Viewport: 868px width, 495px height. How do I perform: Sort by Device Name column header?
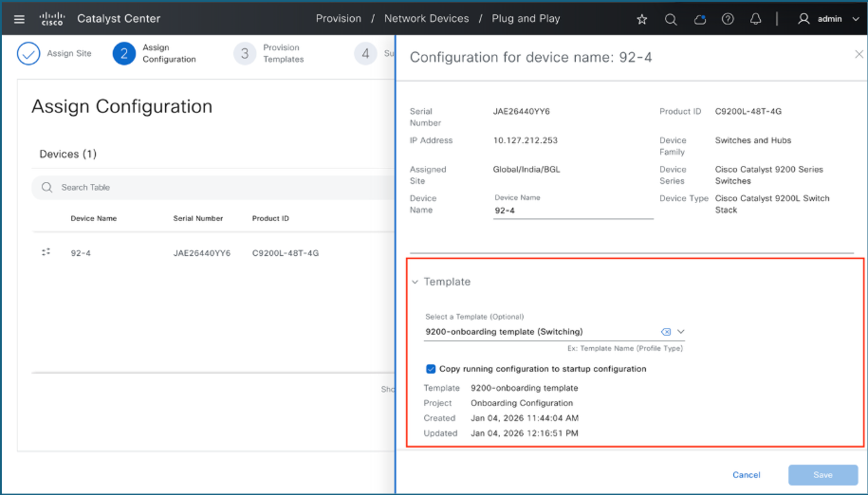pyautogui.click(x=94, y=218)
